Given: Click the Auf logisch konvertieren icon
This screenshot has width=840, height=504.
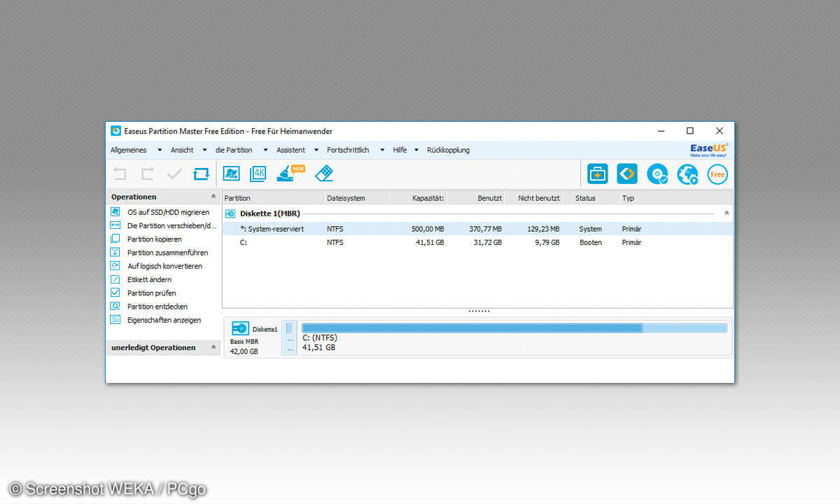Looking at the screenshot, I should pyautogui.click(x=115, y=266).
